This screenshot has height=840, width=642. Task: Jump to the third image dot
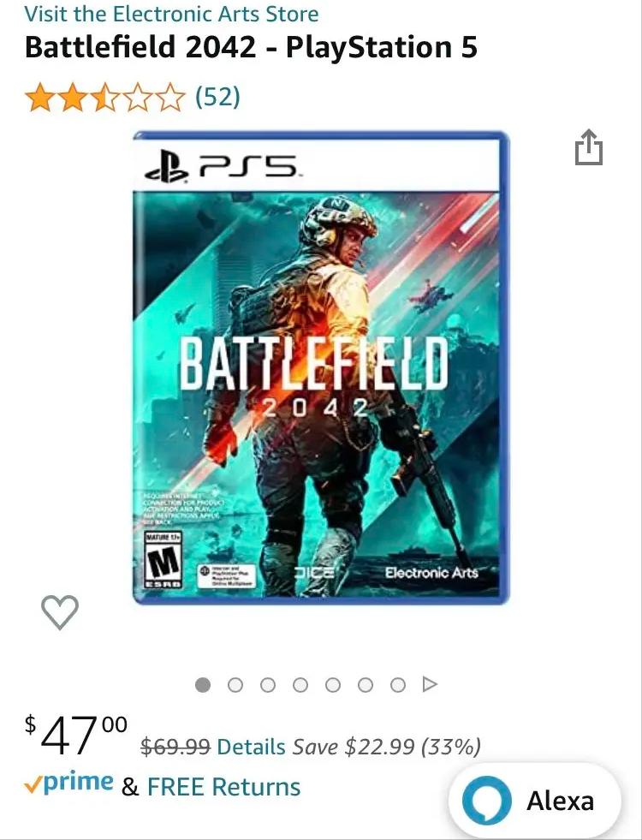click(268, 684)
